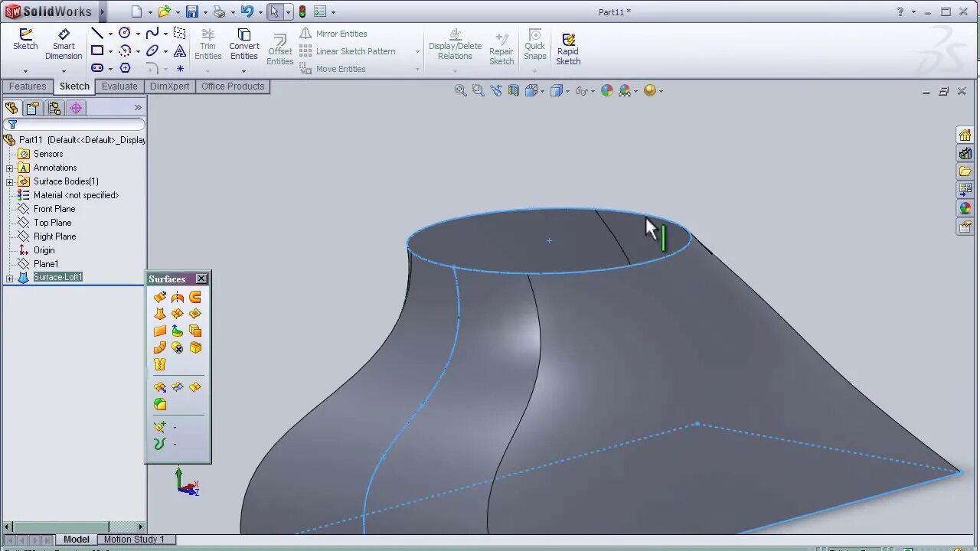Click Revolved Surface in Surfaces toolbar
980x551 pixels.
[x=178, y=297]
